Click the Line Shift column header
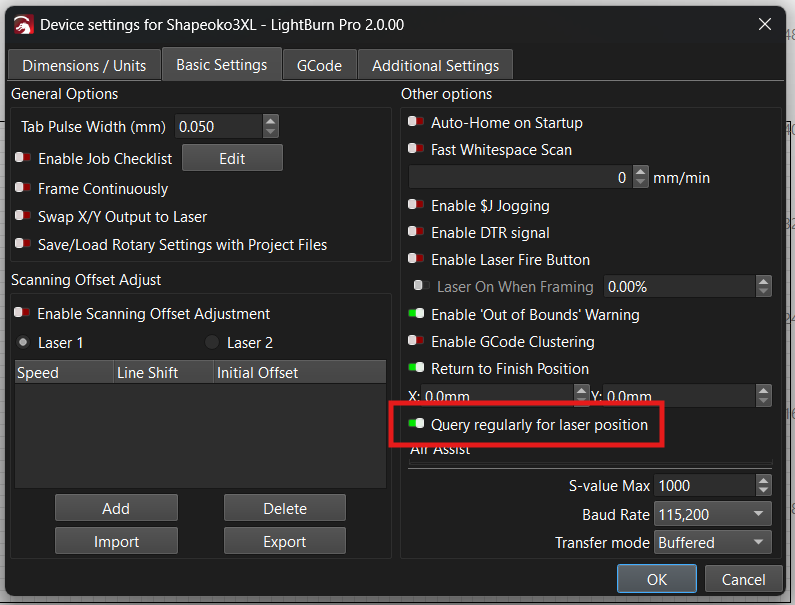 point(163,373)
